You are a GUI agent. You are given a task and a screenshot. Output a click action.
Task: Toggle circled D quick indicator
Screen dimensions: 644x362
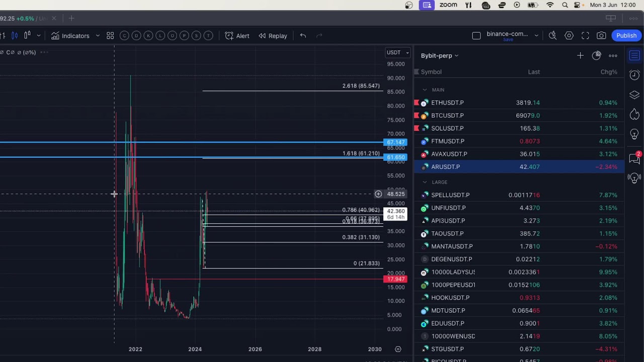(136, 36)
